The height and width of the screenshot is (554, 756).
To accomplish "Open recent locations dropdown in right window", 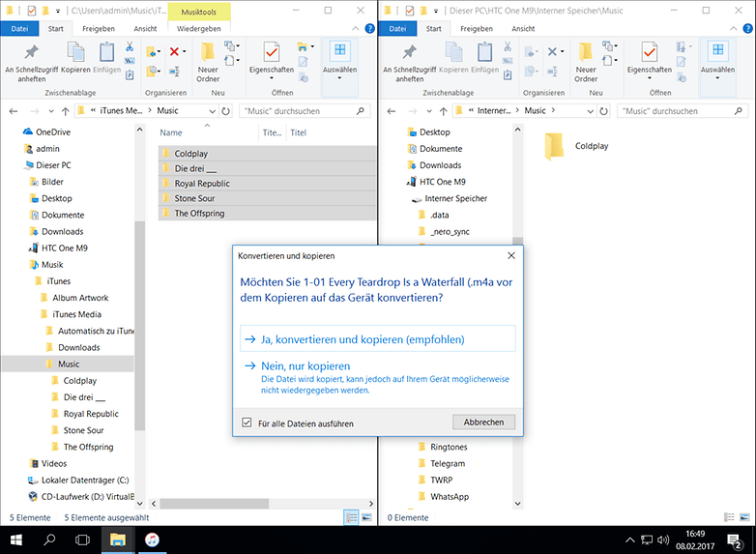I will click(x=429, y=111).
